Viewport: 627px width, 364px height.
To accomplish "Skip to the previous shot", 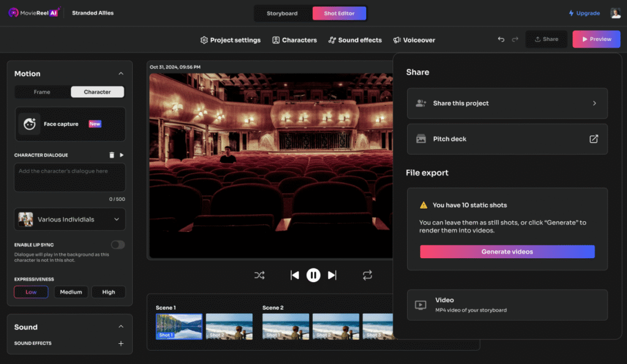I will click(295, 275).
